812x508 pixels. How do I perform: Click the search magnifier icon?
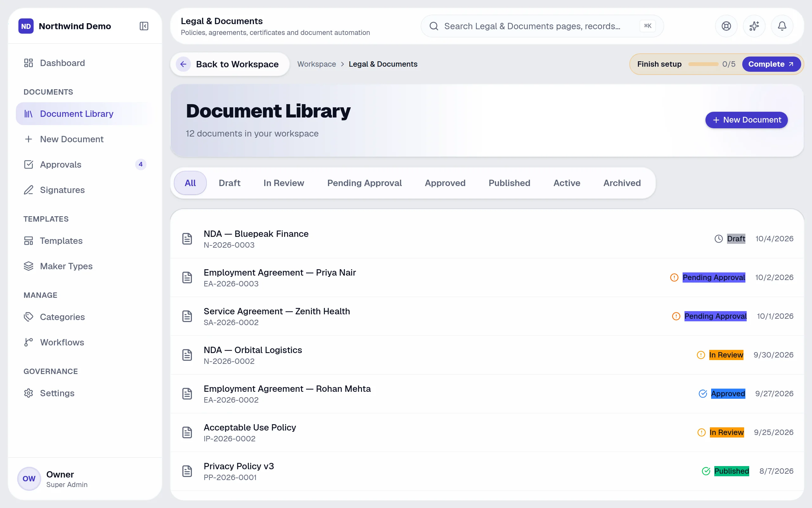pyautogui.click(x=434, y=26)
